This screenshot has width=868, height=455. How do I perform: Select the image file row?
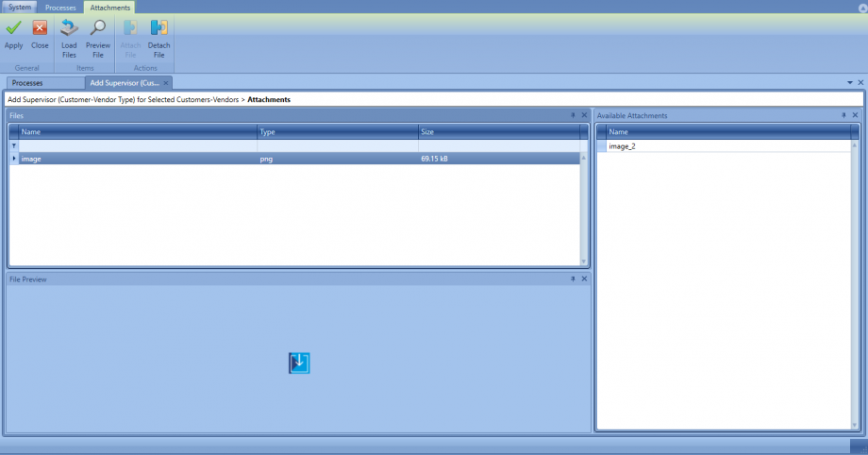coord(294,159)
